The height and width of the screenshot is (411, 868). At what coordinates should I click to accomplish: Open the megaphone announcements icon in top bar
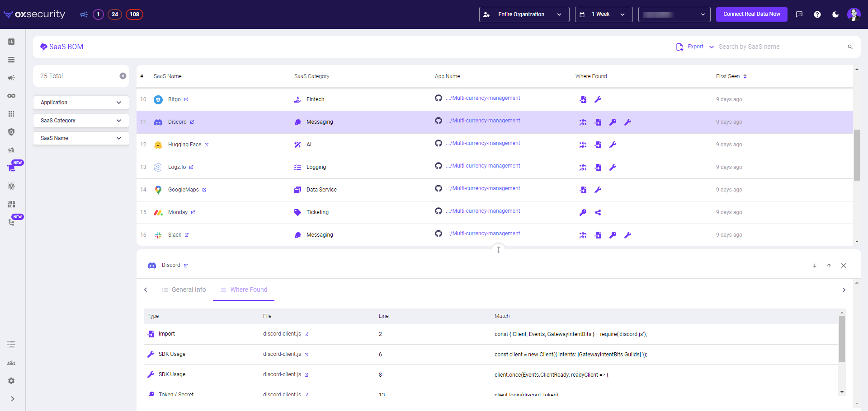point(84,14)
